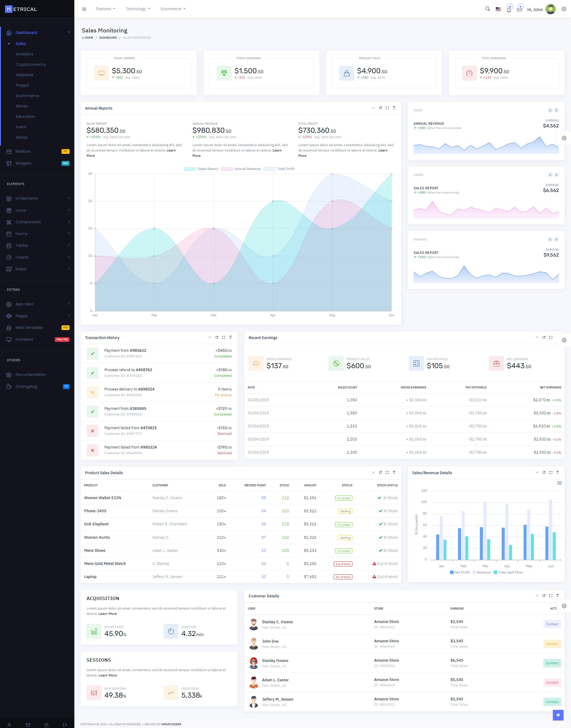The width and height of the screenshot is (571, 728).
Task: Collapse the Recent Earnings card chevron
Action: click(x=537, y=337)
